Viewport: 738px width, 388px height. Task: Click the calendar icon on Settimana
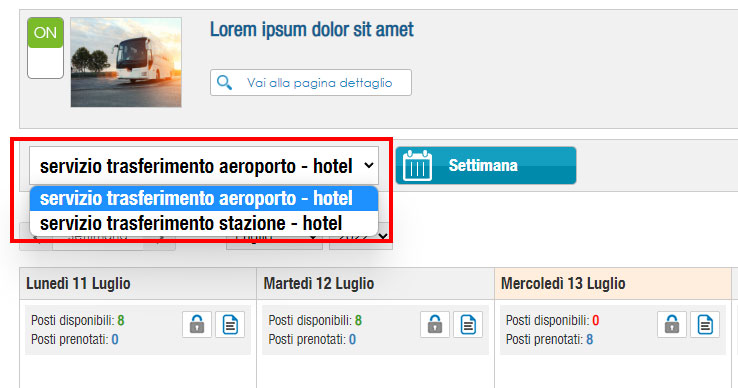click(417, 166)
